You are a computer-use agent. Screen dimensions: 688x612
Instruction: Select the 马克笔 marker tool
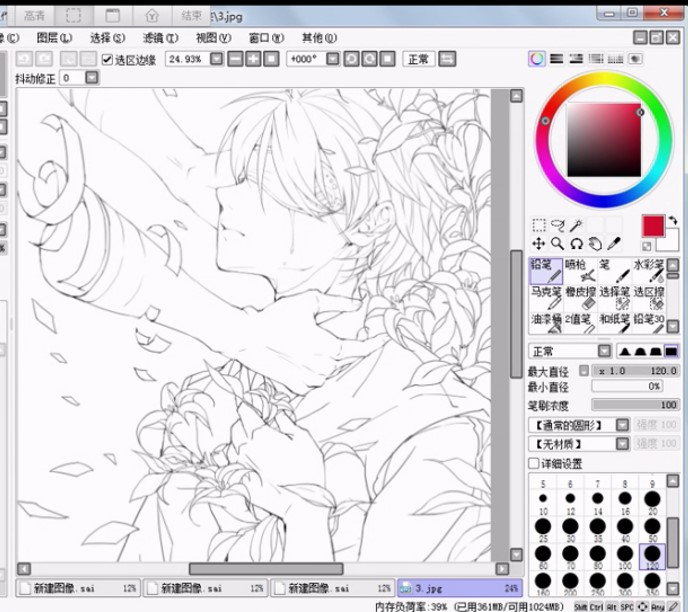tap(545, 298)
